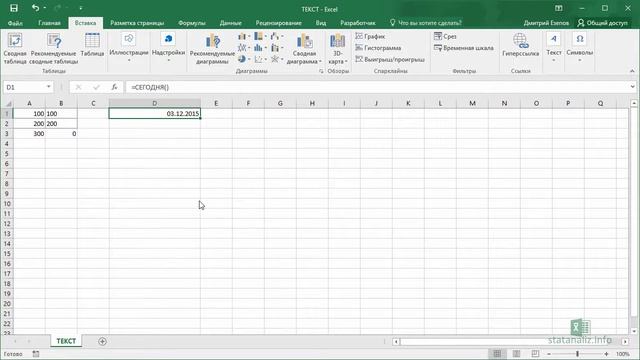640x360 pixels.
Task: Switch to the Data (Данные) tab
Action: (231, 23)
